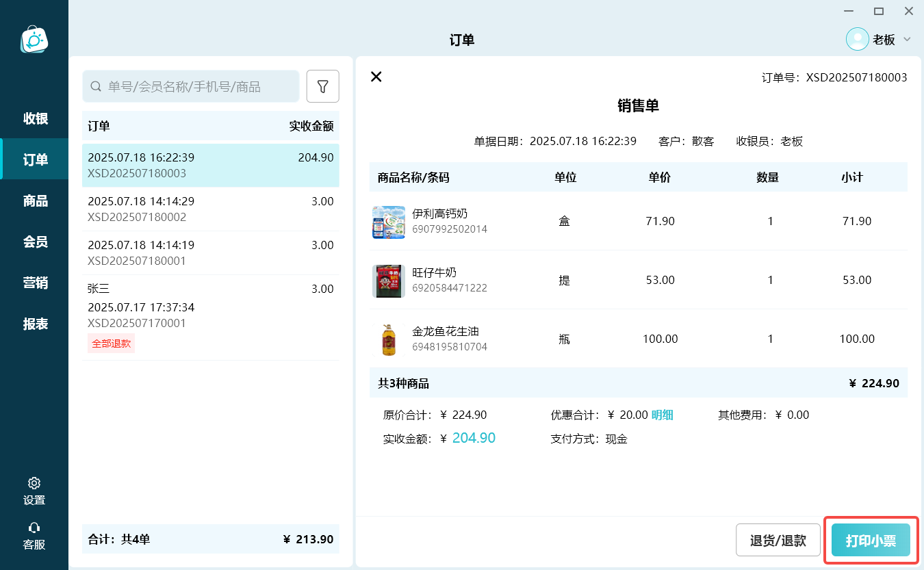The height and width of the screenshot is (570, 924).
Task: Click the 打印小票 print receipt button
Action: click(x=871, y=541)
